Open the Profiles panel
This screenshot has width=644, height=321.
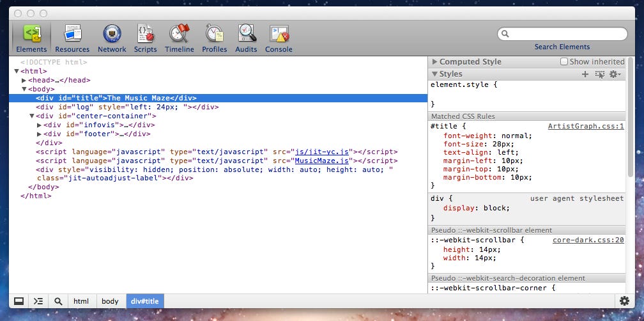pyautogui.click(x=215, y=38)
